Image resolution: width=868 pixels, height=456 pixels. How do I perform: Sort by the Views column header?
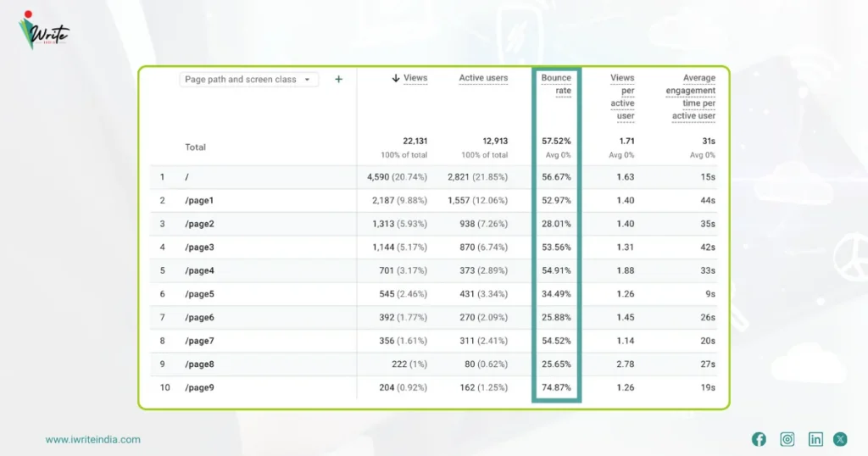pos(415,78)
